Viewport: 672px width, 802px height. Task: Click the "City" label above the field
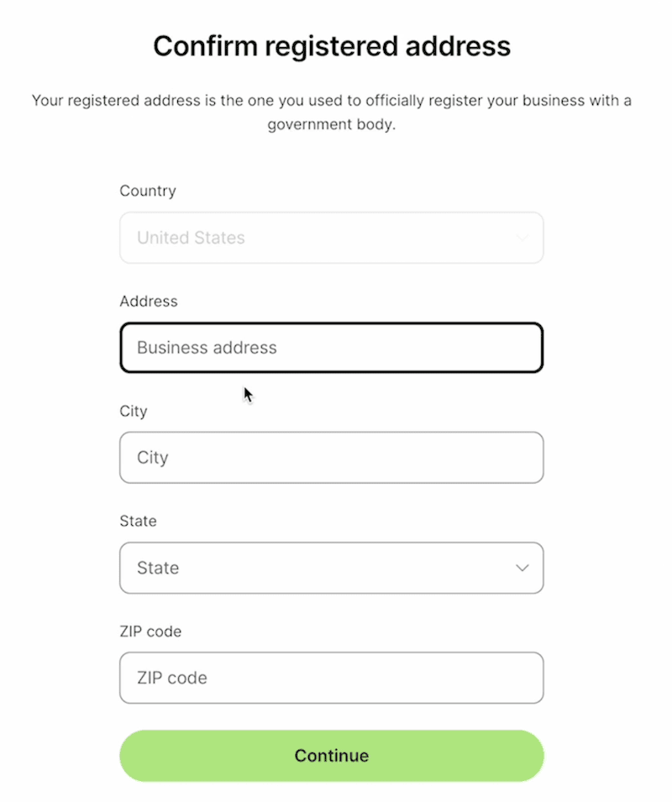134,411
